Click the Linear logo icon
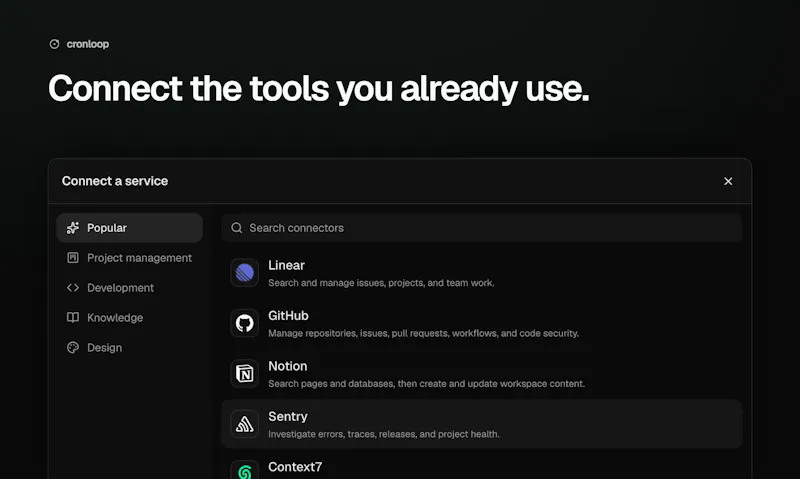The height and width of the screenshot is (479, 800). (x=244, y=273)
